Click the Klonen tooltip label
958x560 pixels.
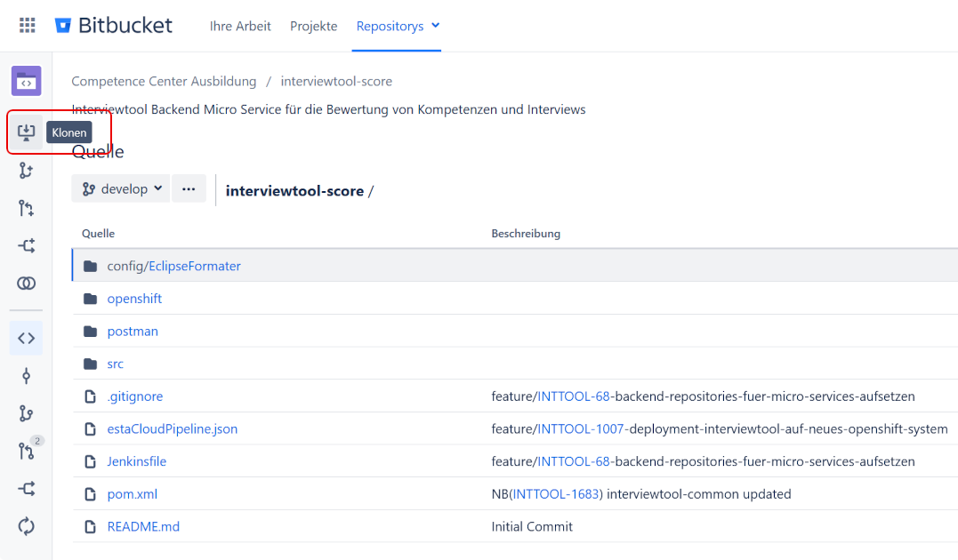coord(69,132)
